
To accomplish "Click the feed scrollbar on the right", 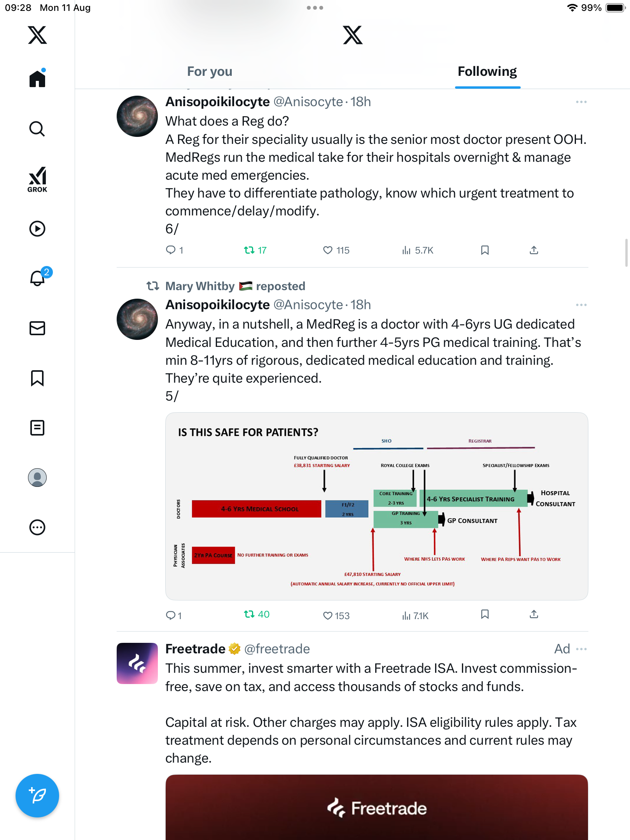I will [x=626, y=253].
